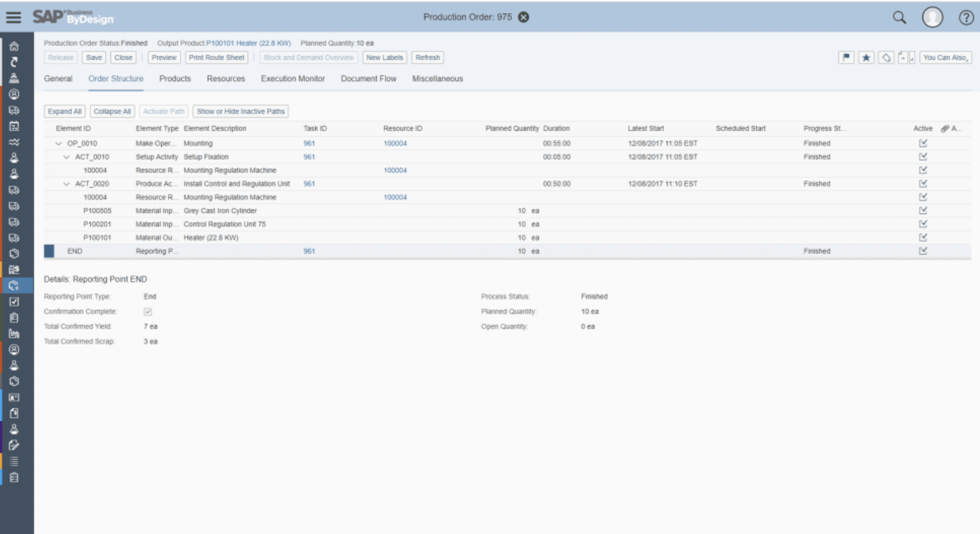
Task: Switch to the Execution Monitor tab
Action: coord(292,78)
